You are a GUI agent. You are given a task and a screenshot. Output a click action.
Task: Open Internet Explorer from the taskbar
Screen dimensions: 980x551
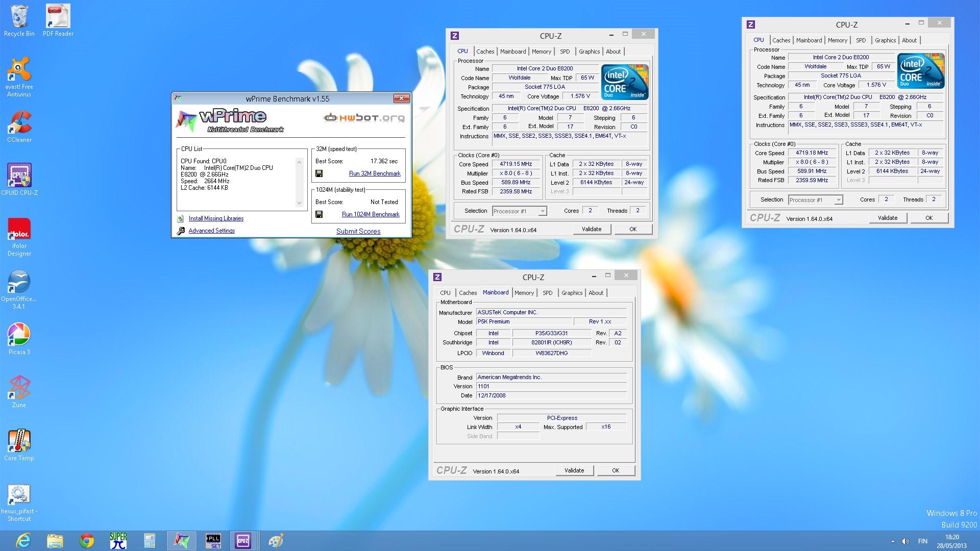(x=23, y=541)
